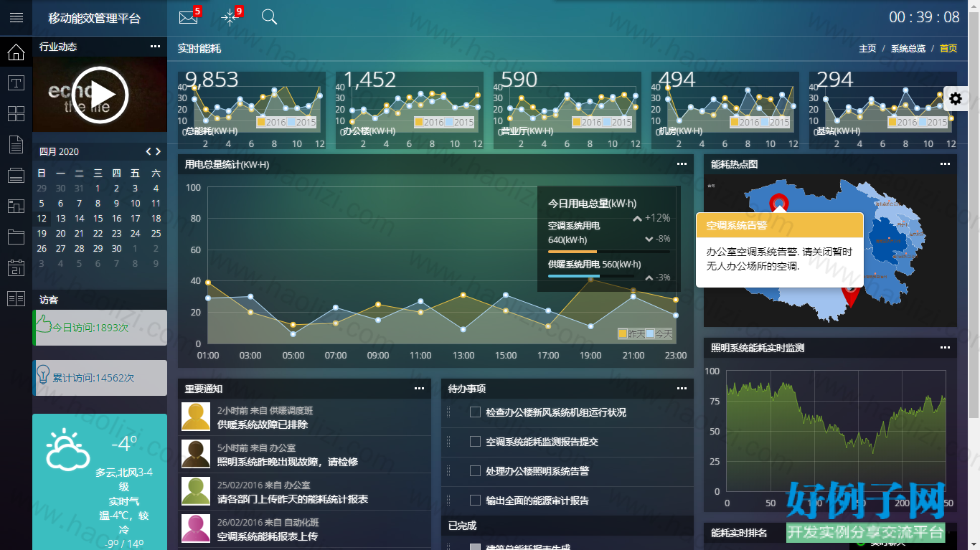Click drag handle of 输出全面的能源审计报告

450,501
